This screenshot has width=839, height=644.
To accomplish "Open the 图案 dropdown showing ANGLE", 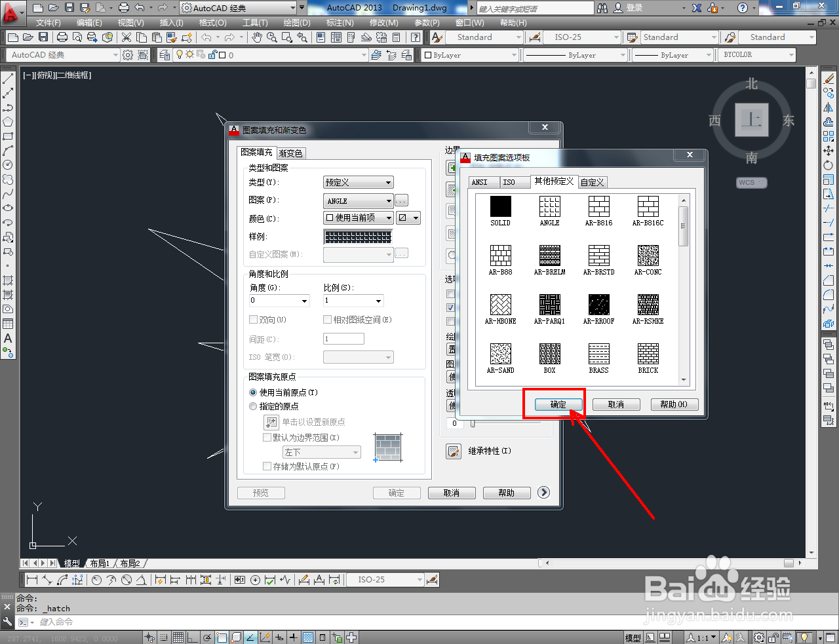I will [359, 201].
